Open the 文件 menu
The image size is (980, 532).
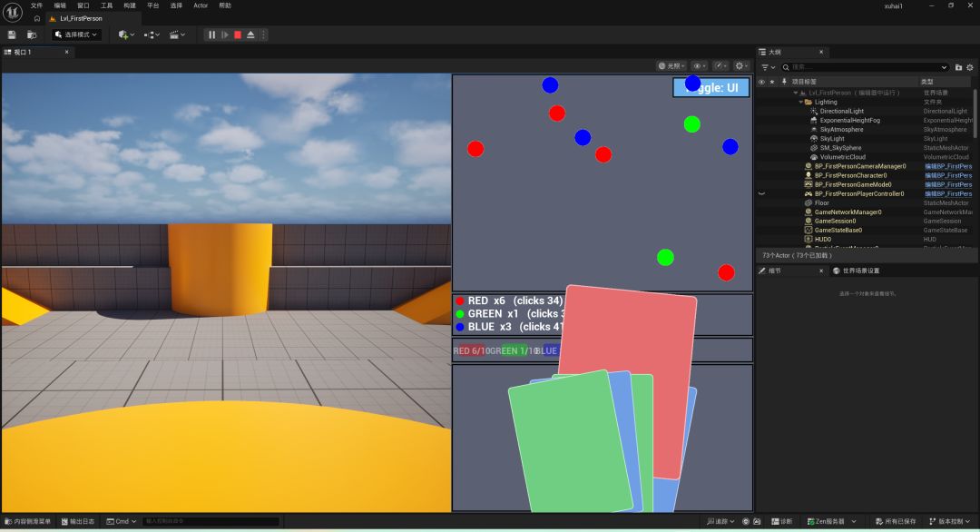37,5
